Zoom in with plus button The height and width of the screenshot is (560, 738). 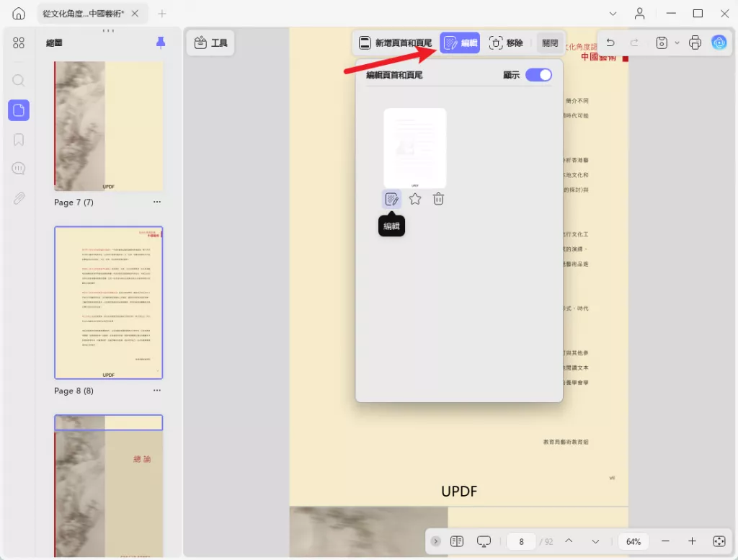692,541
